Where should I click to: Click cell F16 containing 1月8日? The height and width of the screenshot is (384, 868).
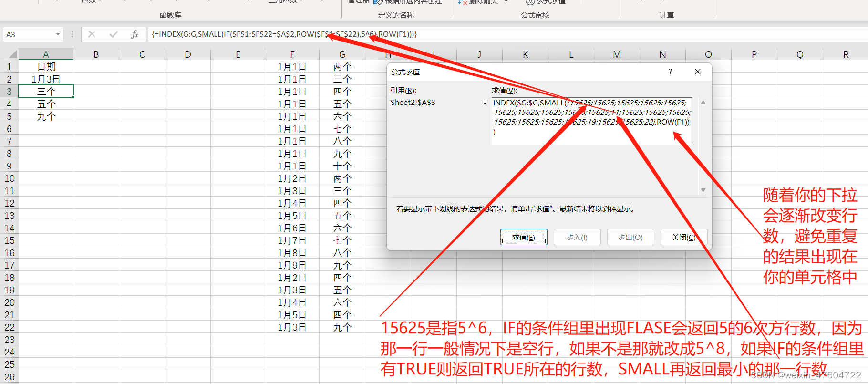pos(292,253)
